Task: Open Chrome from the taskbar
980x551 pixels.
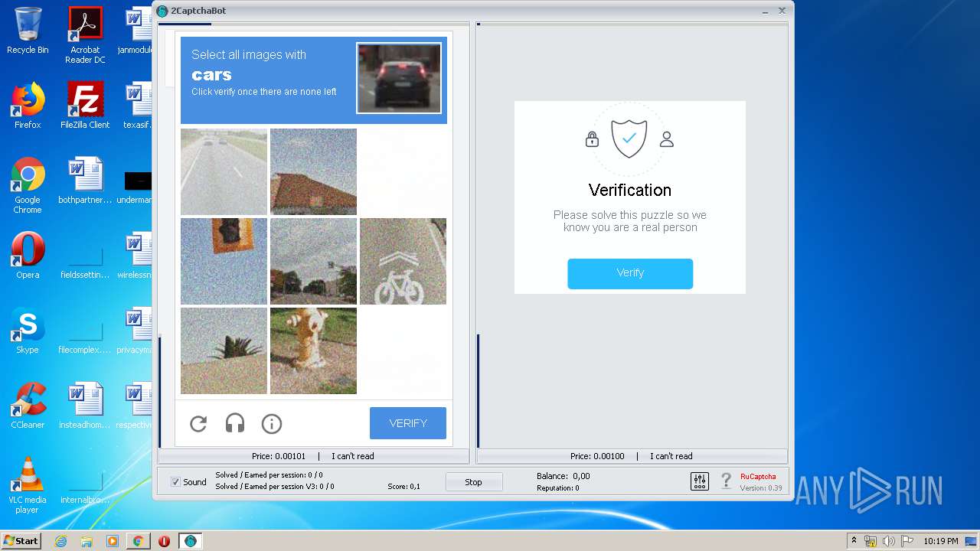Action: 138,541
